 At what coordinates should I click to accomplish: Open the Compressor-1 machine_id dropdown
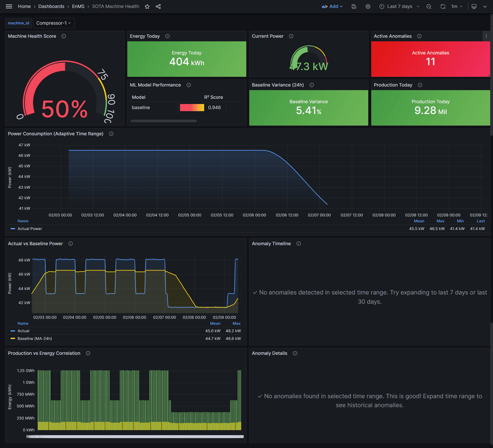pyautogui.click(x=54, y=23)
